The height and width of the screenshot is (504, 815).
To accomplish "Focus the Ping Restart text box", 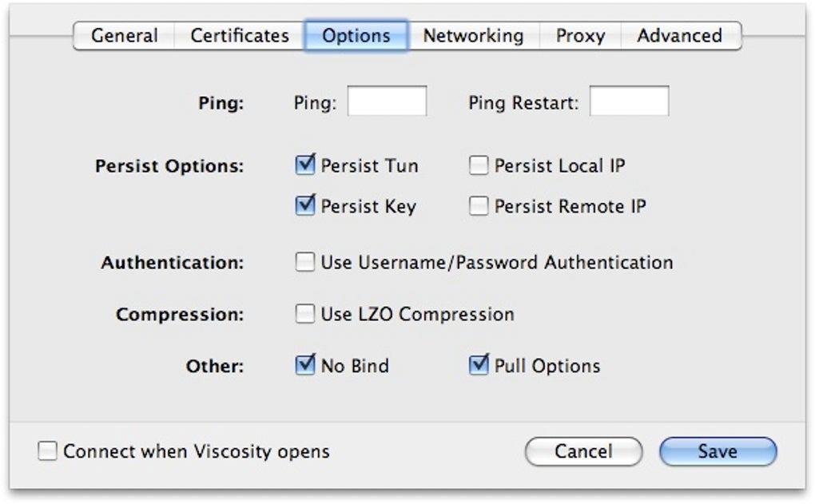I will [629, 102].
